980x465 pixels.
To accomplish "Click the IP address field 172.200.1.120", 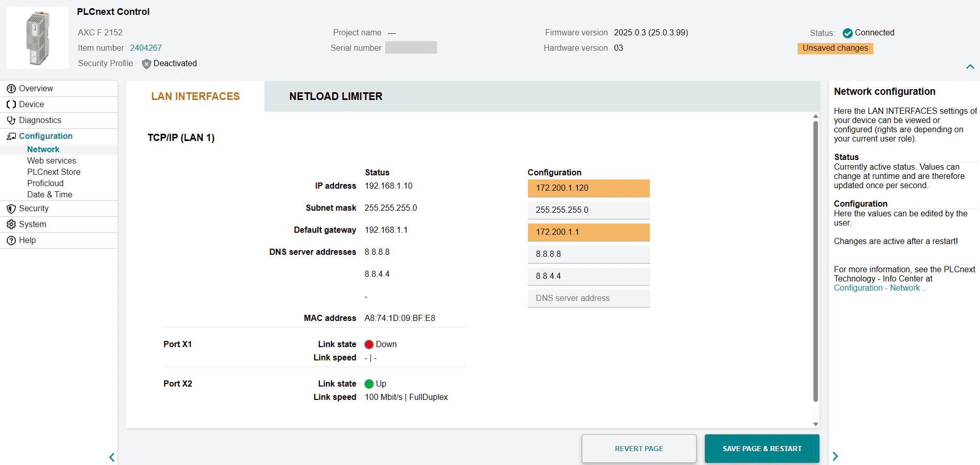I will tap(588, 188).
